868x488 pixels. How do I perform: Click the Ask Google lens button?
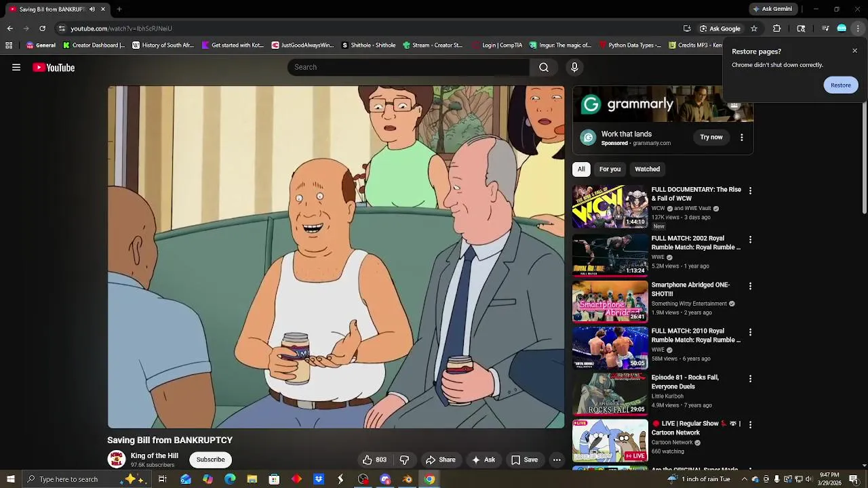[x=720, y=28]
